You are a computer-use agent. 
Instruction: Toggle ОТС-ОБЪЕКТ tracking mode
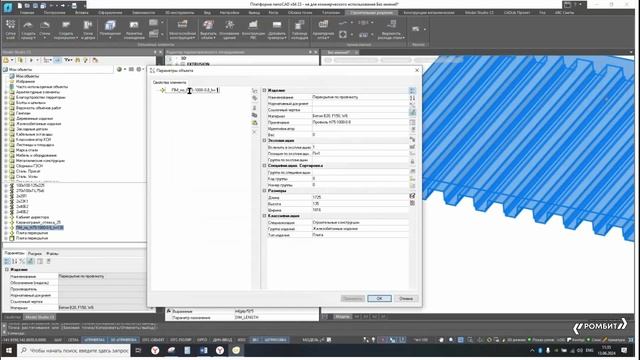[152, 340]
